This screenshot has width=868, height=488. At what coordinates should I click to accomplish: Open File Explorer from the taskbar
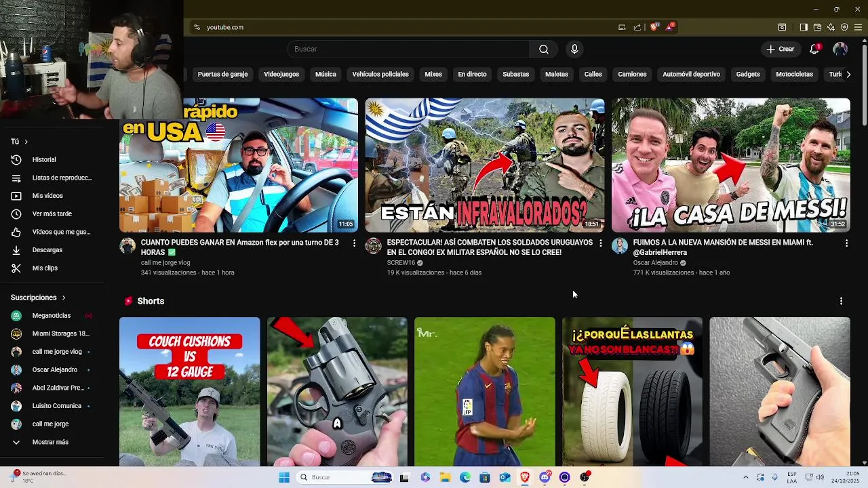point(446,477)
